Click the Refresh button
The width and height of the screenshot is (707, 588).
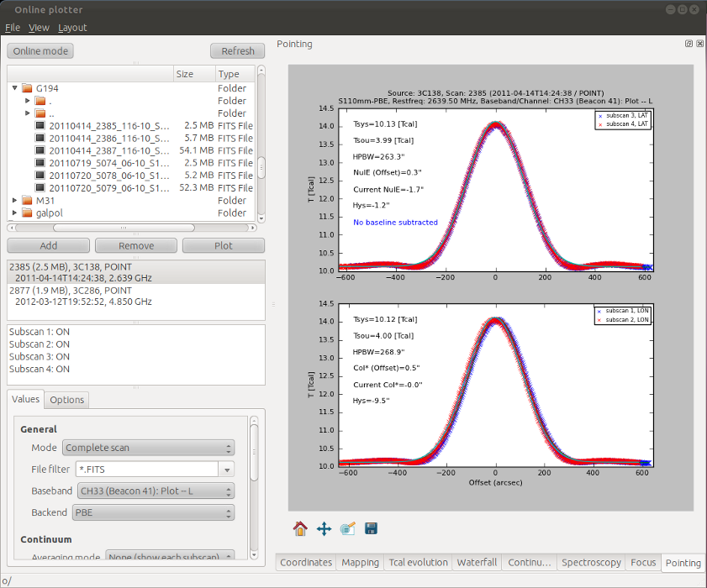coord(238,51)
